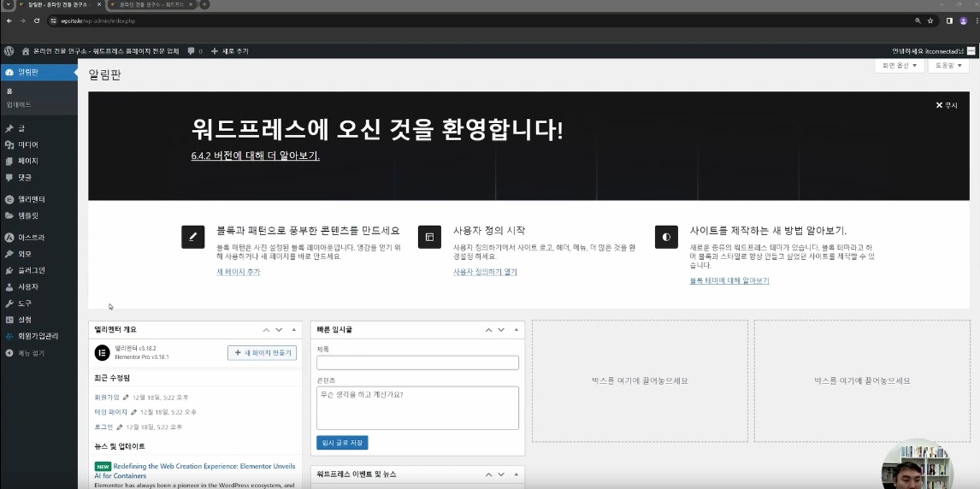Open the 설정 (Settings) sidebar menu
The image size is (980, 489).
tap(25, 320)
